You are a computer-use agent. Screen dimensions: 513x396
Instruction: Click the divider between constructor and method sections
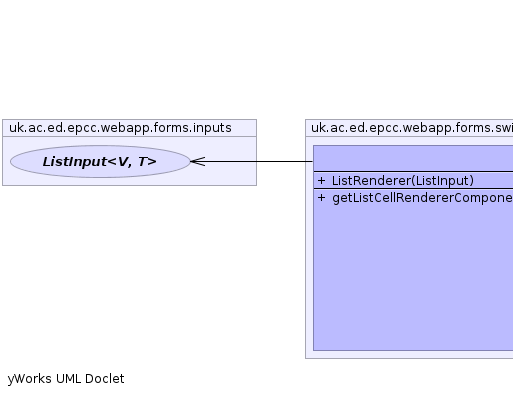point(413,189)
